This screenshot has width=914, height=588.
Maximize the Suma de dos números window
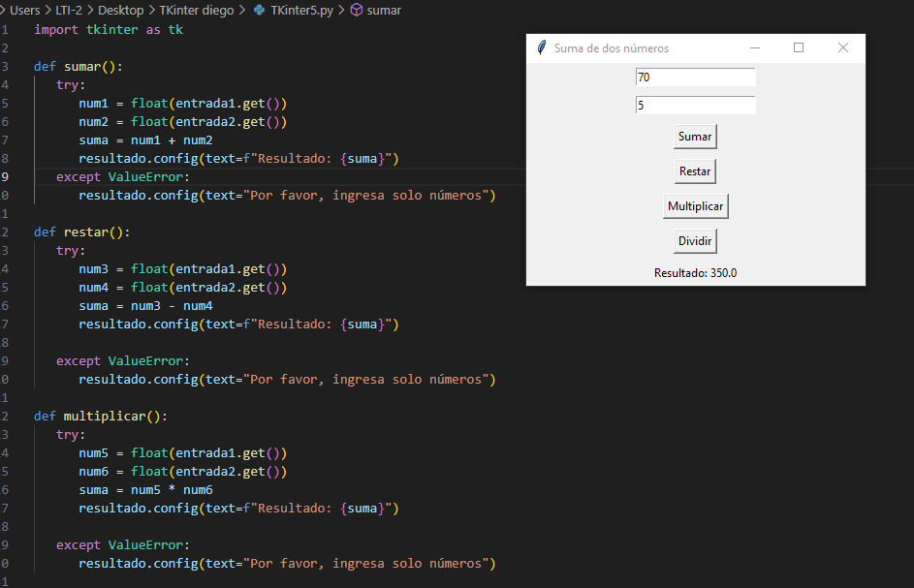coord(799,48)
